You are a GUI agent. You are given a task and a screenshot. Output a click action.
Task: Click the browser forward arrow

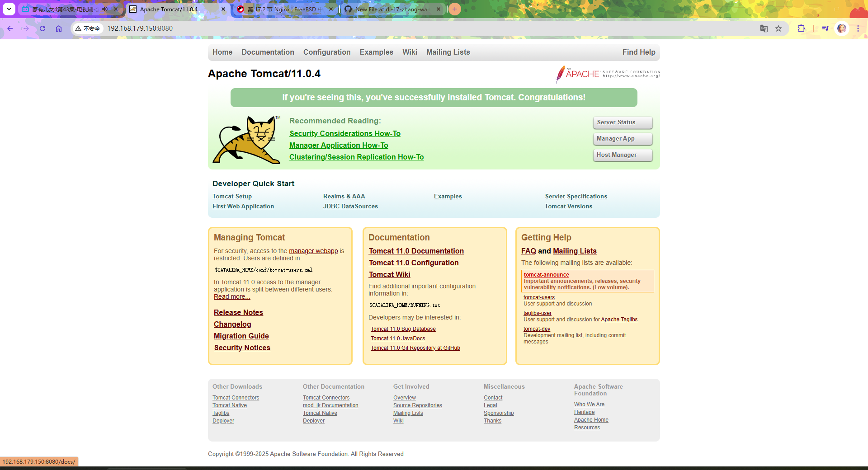26,28
